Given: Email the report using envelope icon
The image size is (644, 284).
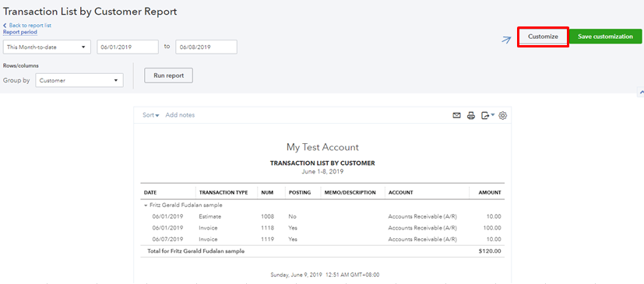Looking at the screenshot, I should coord(456,116).
